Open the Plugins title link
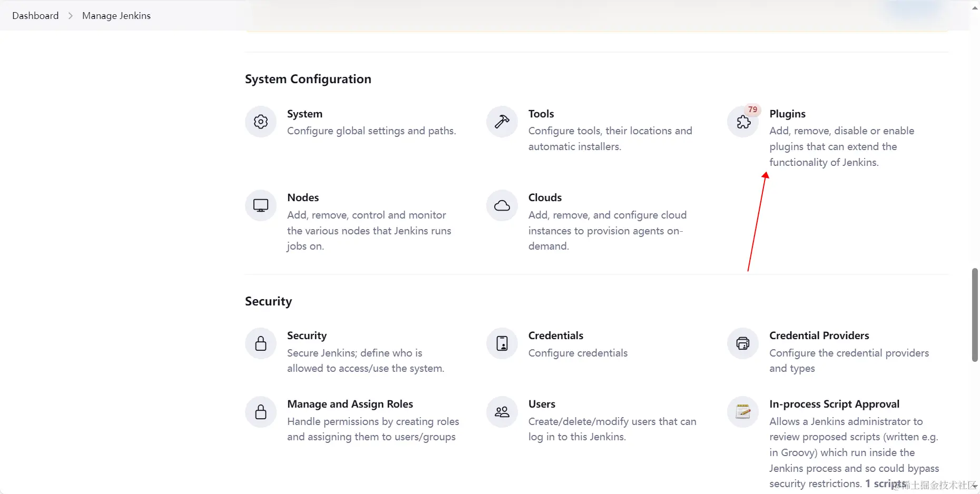Screen dimensions: 980x494 pyautogui.click(x=787, y=114)
